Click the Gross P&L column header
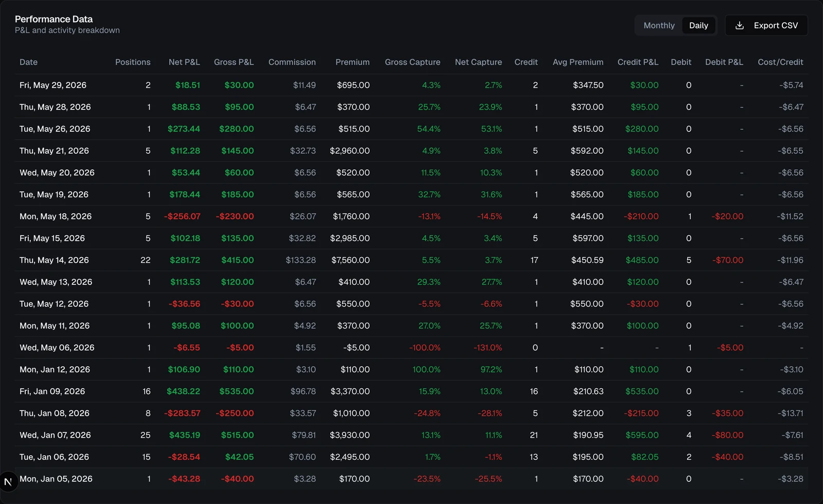 tap(234, 62)
